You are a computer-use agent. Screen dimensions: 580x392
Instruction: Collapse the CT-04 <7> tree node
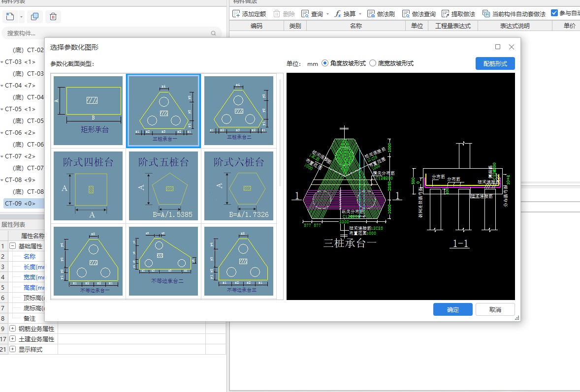pyautogui.click(x=2, y=86)
